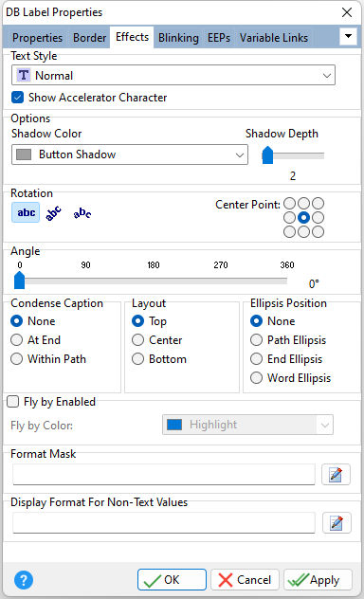Toggle Show Accelerator Character checkbox
Screen dimensions: 364x599
click(x=18, y=98)
